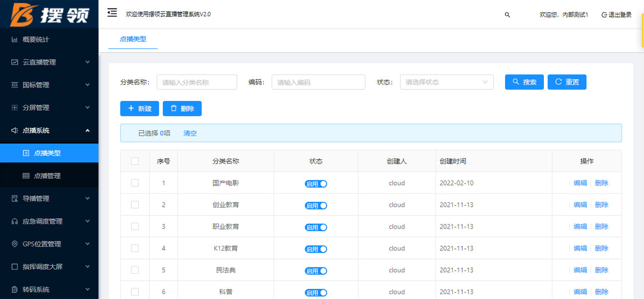Check the checkbox for 创业教育 row
The height and width of the screenshot is (299, 644).
click(x=135, y=205)
